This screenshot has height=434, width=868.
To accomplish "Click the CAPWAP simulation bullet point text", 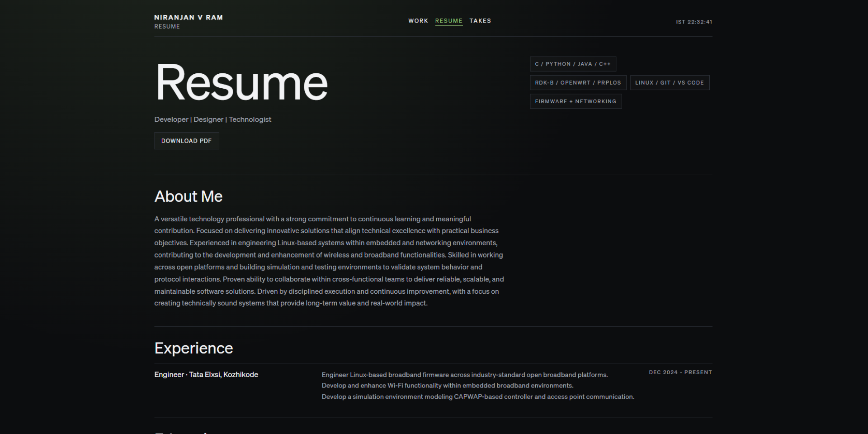I will click(477, 396).
